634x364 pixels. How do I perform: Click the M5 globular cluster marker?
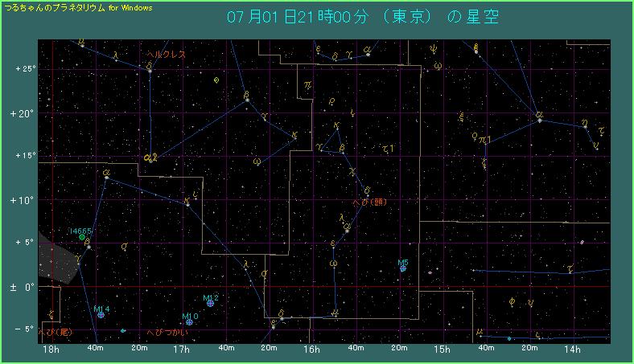[x=402, y=268]
